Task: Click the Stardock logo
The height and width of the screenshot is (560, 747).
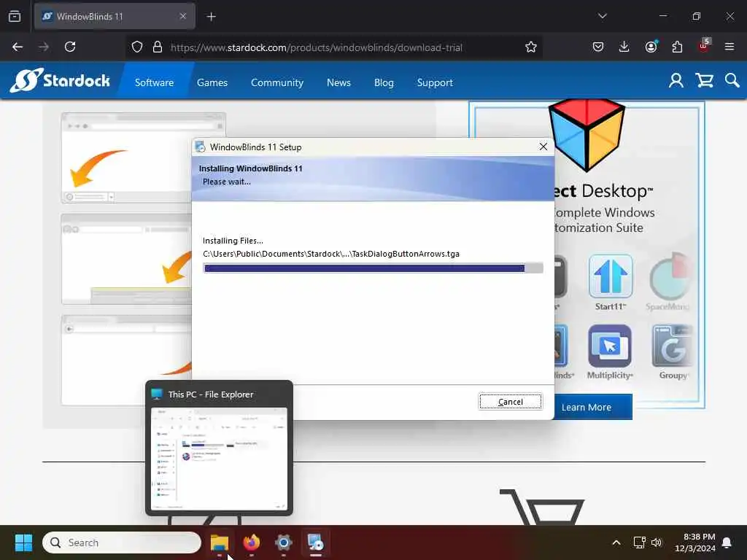Action: 60,80
